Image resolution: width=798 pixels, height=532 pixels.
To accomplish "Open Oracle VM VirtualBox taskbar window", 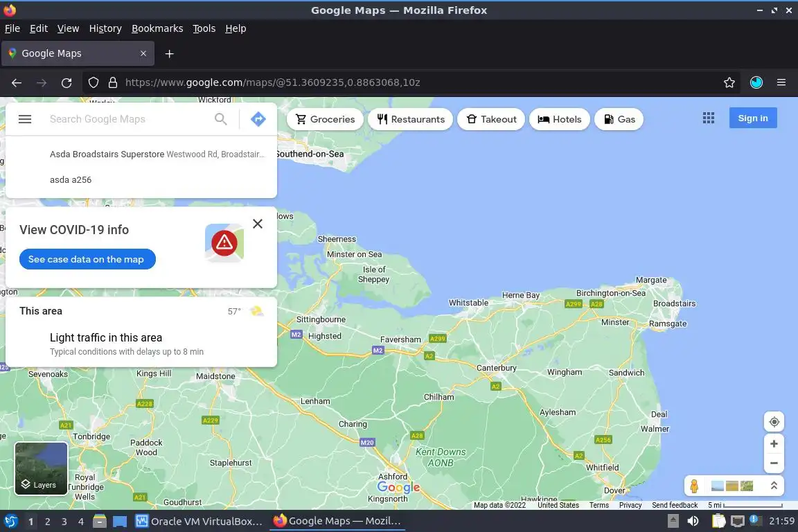I will coord(199,522).
